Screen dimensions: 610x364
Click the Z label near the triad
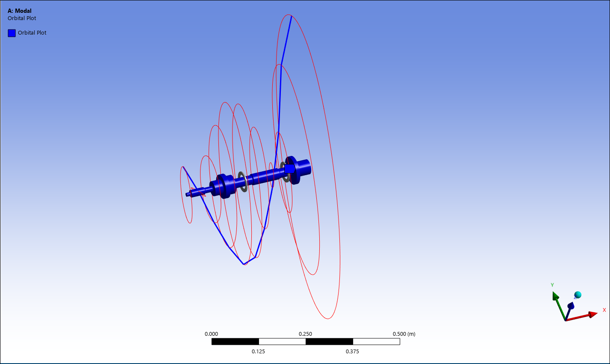click(575, 296)
